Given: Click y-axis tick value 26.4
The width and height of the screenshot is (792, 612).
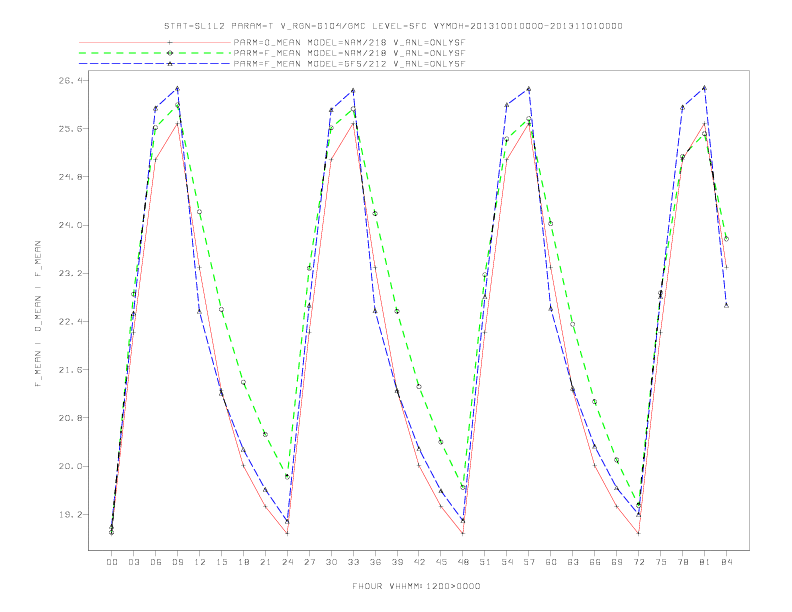Looking at the screenshot, I should click(70, 81).
